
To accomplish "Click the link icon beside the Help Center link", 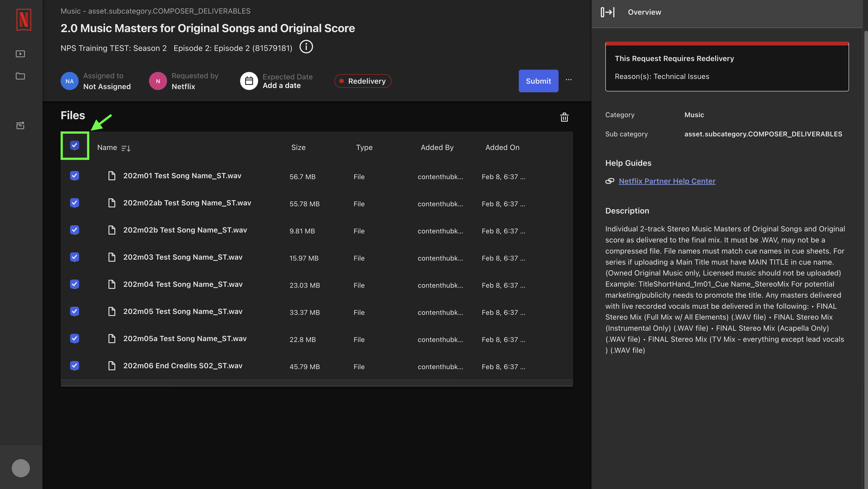I will (x=610, y=181).
